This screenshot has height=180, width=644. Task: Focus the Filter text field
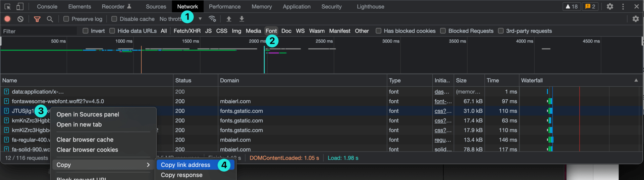pos(39,31)
